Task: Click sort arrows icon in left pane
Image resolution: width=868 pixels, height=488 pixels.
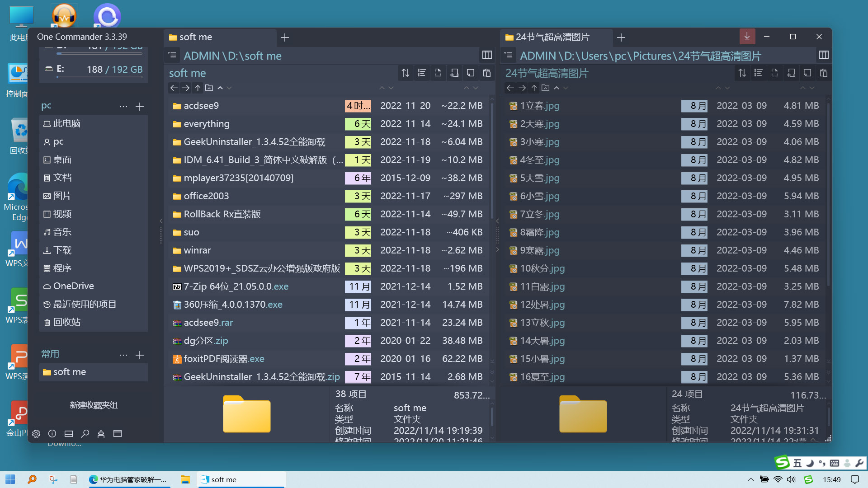Action: pyautogui.click(x=406, y=73)
